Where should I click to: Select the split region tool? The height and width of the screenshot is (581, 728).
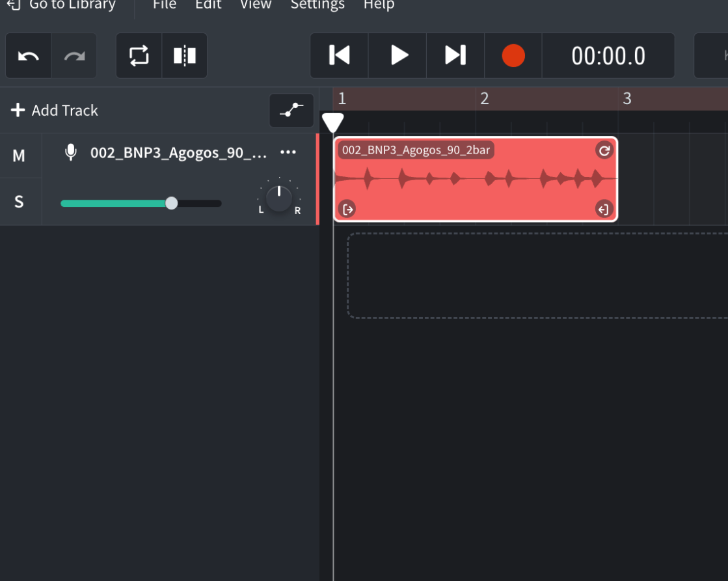(x=185, y=56)
